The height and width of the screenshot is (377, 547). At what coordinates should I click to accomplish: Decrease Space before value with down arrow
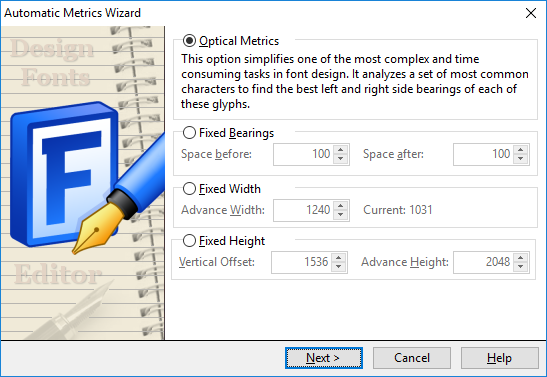[340, 159]
